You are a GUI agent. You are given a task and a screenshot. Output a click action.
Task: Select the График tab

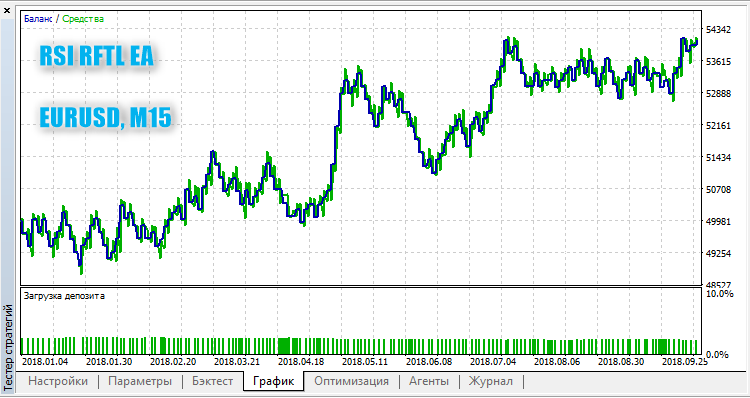(273, 381)
